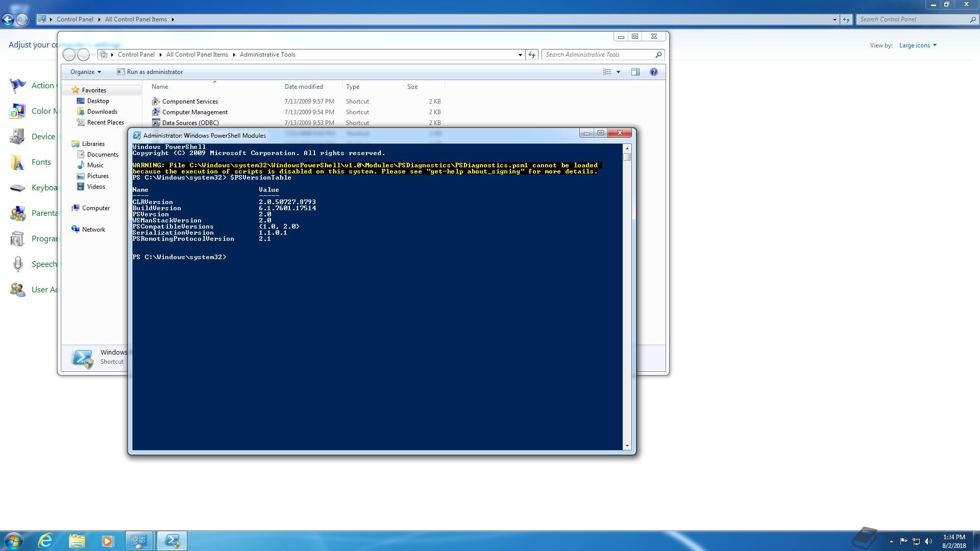This screenshot has width=980, height=551.
Task: Open Keyboard control panel icon
Action: pos(17,188)
